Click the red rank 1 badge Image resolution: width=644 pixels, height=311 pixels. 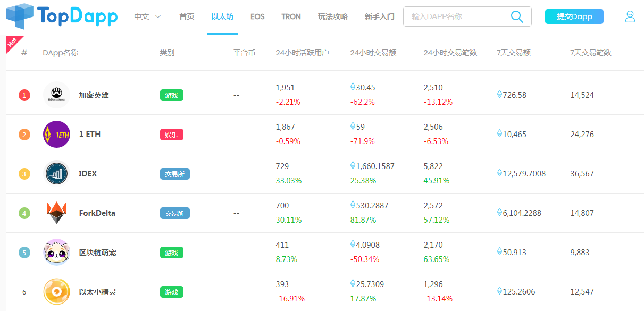point(24,95)
